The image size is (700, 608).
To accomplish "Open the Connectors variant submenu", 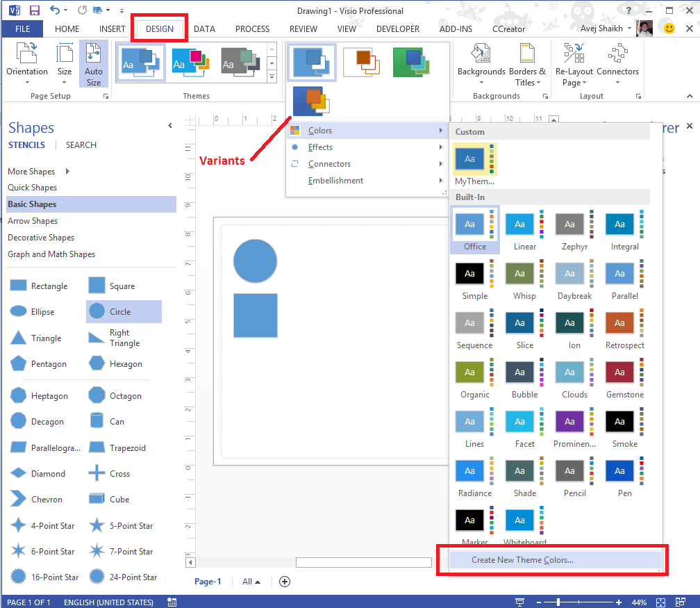I will [x=367, y=164].
